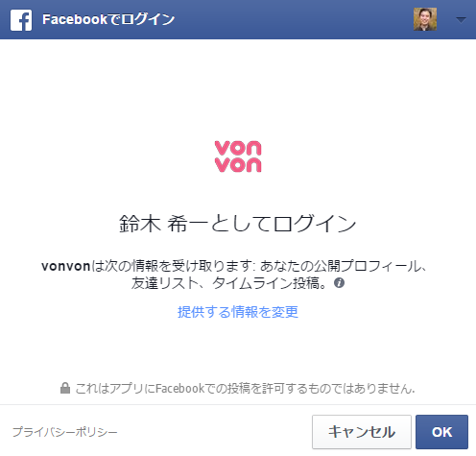476x456 pixels.
Task: Click blank footer area beside プライバシーポリシー
Action: [214, 432]
